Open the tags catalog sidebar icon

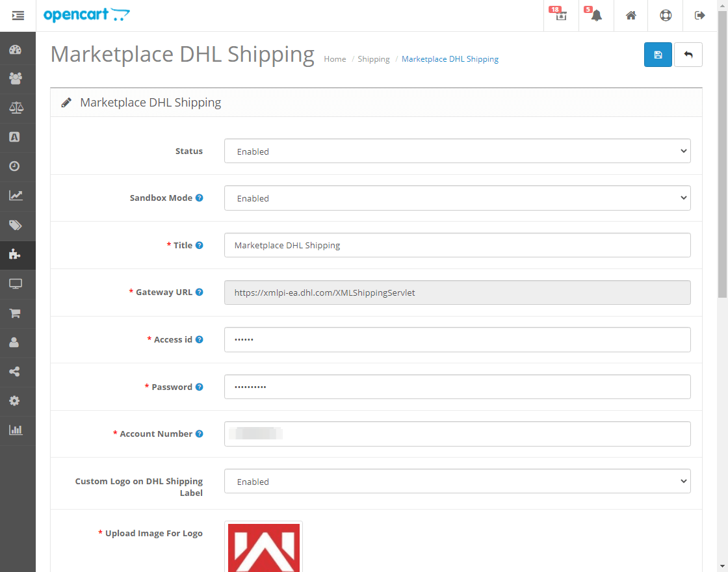pyautogui.click(x=16, y=225)
